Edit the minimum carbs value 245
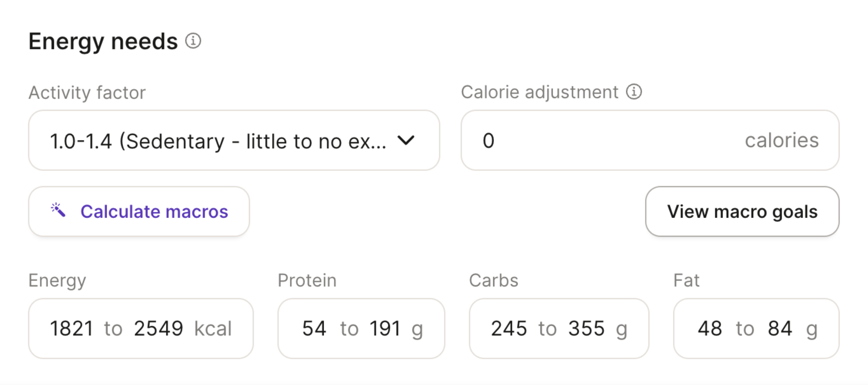Viewport: 868px width, 385px height. pyautogui.click(x=509, y=328)
